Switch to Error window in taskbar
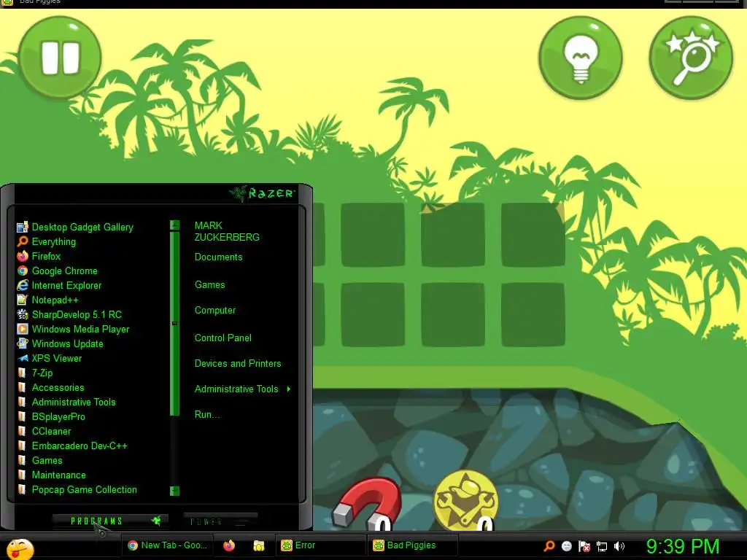747x560 pixels. pos(321,545)
